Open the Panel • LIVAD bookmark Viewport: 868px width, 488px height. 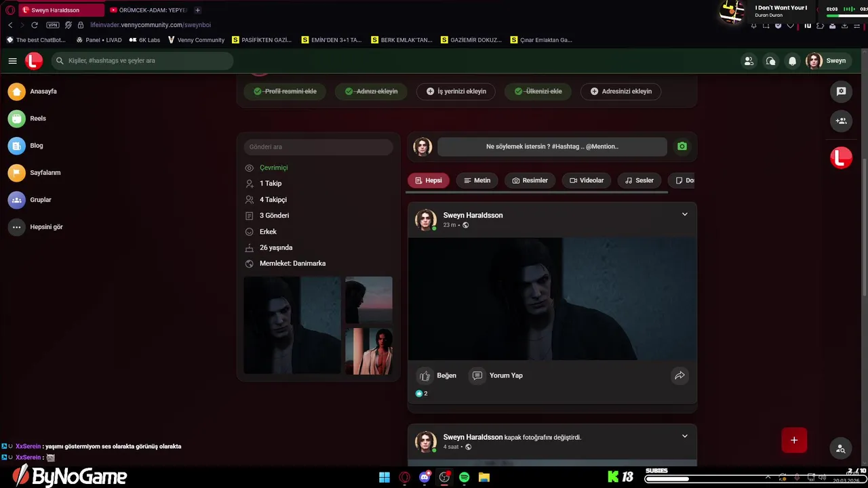99,40
